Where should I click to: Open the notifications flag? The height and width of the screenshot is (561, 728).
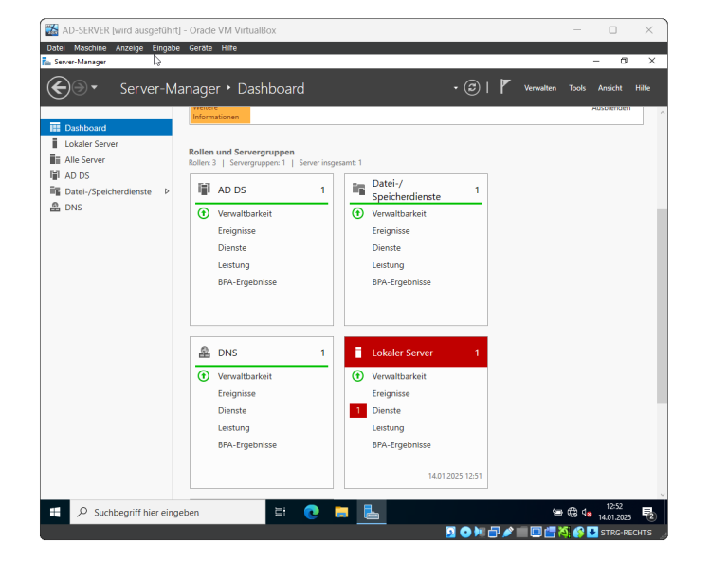click(505, 86)
